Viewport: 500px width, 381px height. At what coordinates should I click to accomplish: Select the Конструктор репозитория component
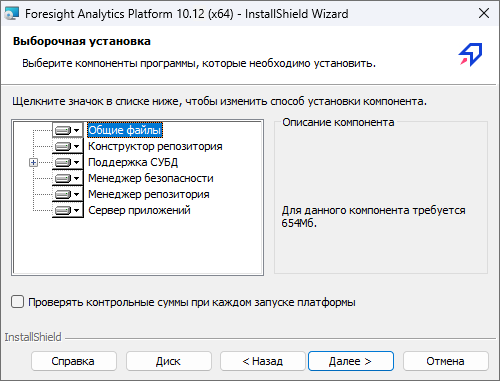(155, 146)
